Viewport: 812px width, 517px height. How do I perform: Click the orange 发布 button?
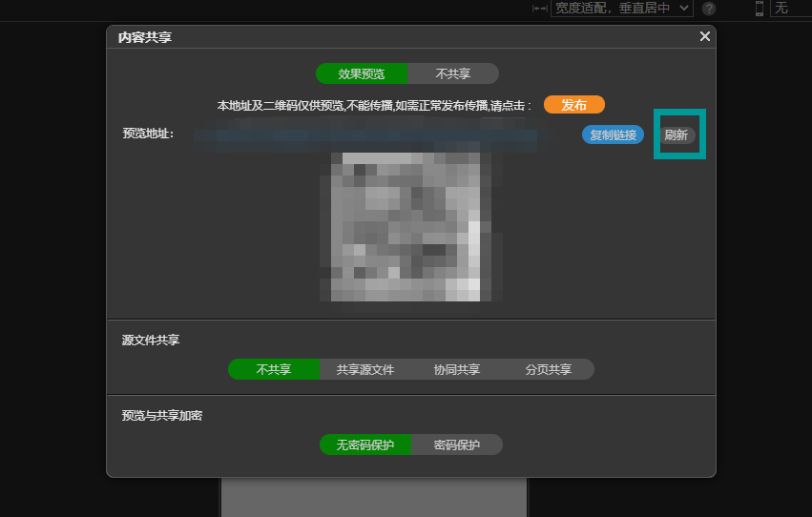(x=573, y=105)
